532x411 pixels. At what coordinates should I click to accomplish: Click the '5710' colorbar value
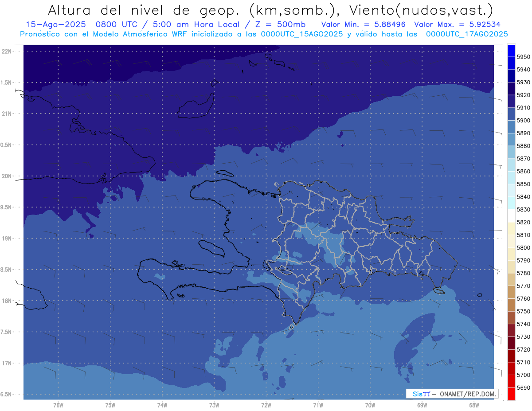click(523, 362)
